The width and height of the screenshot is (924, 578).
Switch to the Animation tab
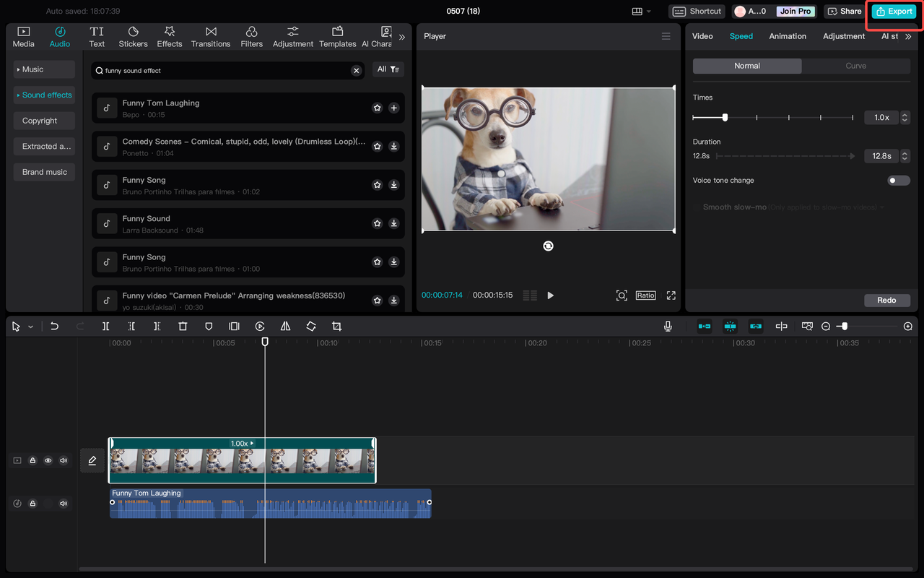[787, 36]
